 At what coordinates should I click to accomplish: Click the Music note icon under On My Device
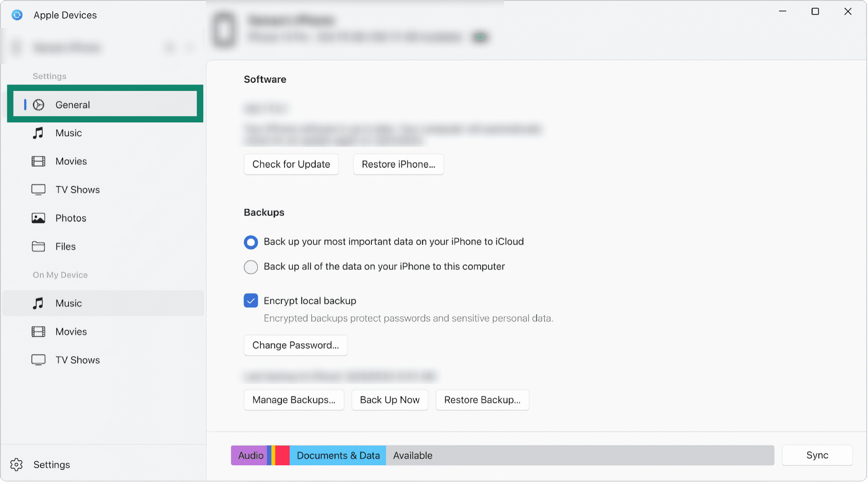pos(38,304)
